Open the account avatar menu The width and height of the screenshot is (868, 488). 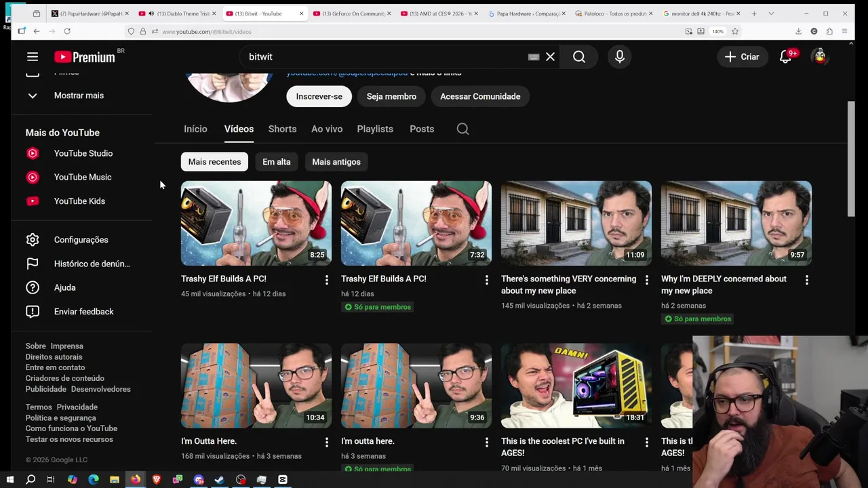coord(820,57)
